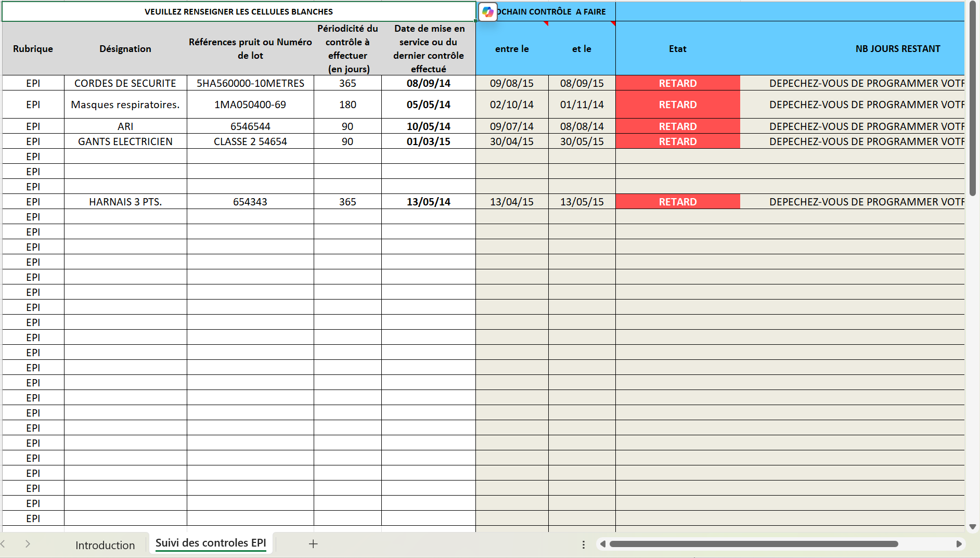980x558 pixels.
Task: Switch to the Introduction sheet tab
Action: point(105,545)
